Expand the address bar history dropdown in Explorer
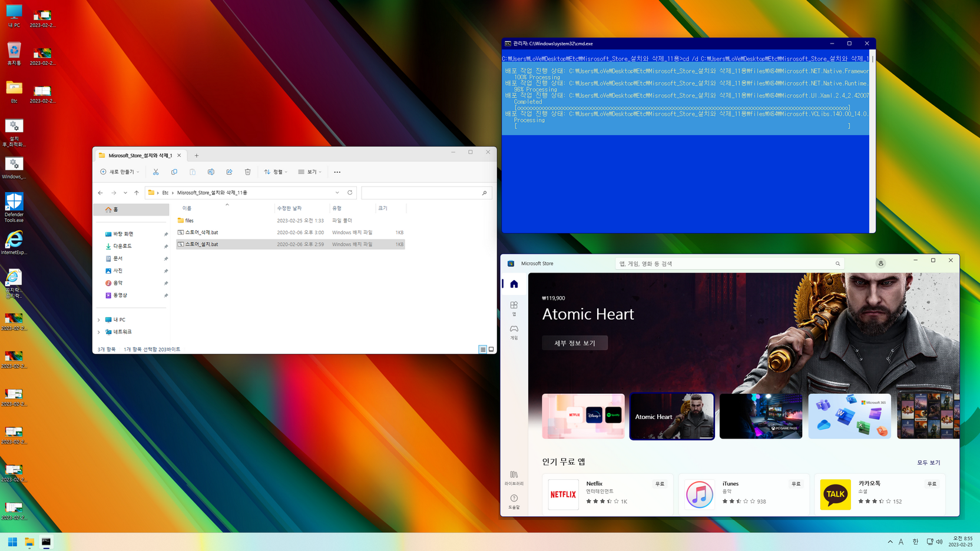The width and height of the screenshot is (980, 551). point(337,192)
